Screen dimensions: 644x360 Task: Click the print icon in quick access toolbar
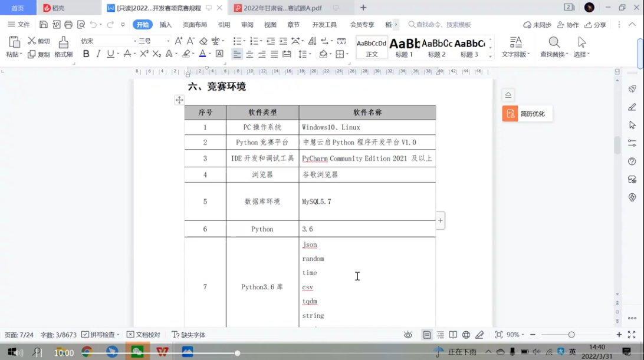68,25
